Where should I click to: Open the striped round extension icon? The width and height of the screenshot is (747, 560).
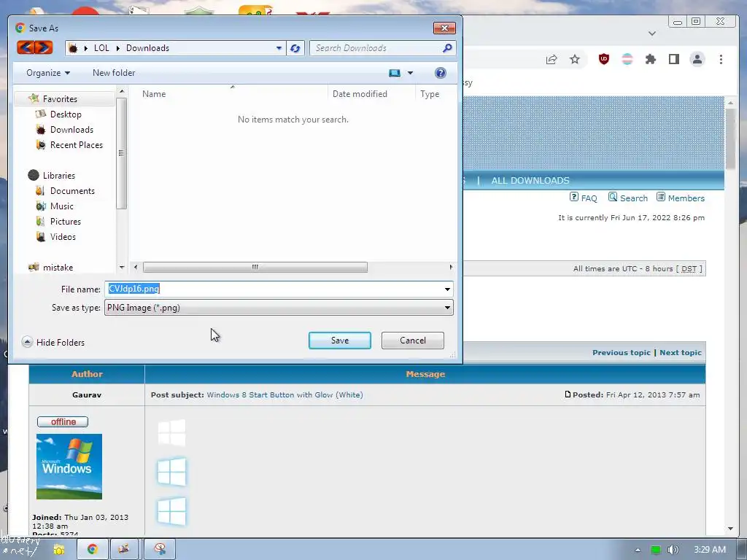pos(627,59)
